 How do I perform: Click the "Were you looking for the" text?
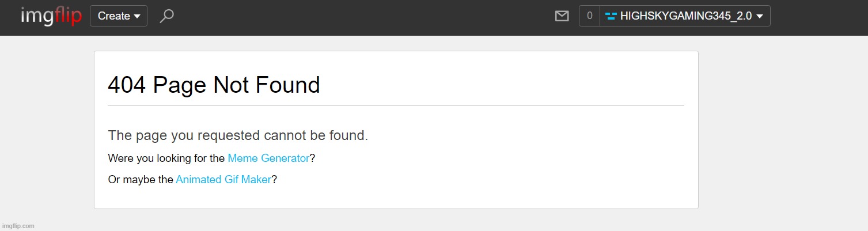[x=166, y=158]
